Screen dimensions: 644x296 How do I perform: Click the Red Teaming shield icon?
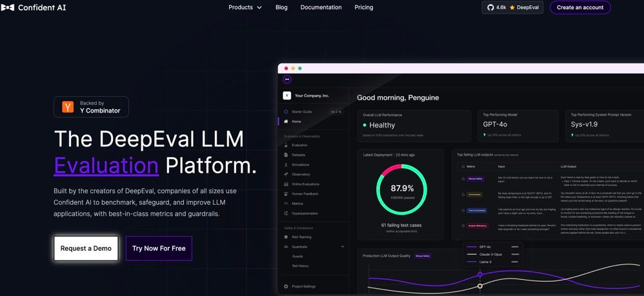(x=286, y=237)
